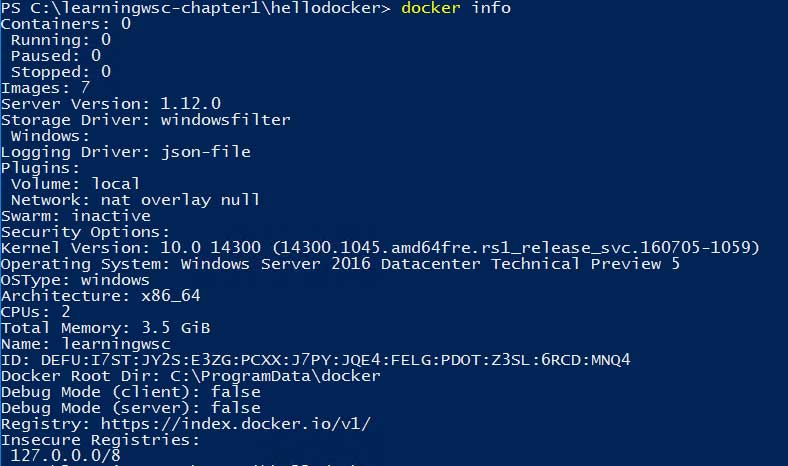The width and height of the screenshot is (788, 466).
Task: Click the "Total Memory: 3.5 GiB" line
Action: [x=106, y=328]
